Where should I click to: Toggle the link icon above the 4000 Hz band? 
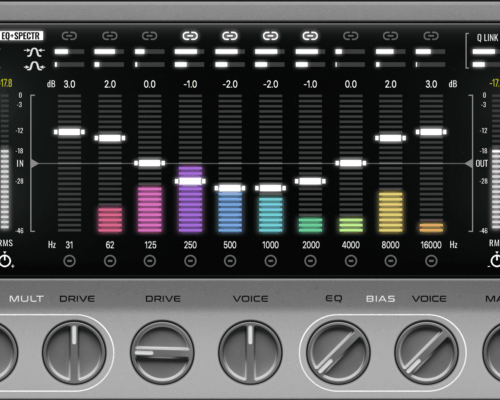[x=351, y=36]
